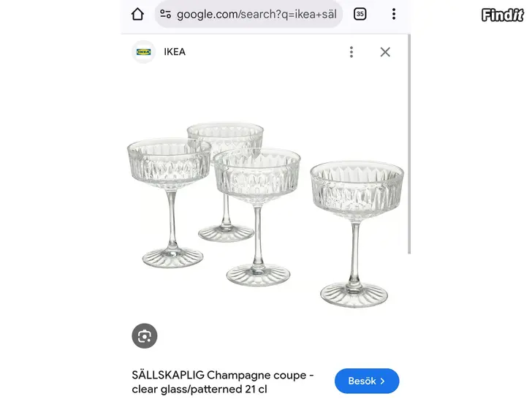Image resolution: width=532 pixels, height=399 pixels.
Task: Expand the chevron on the Besök button
Action: tap(383, 381)
